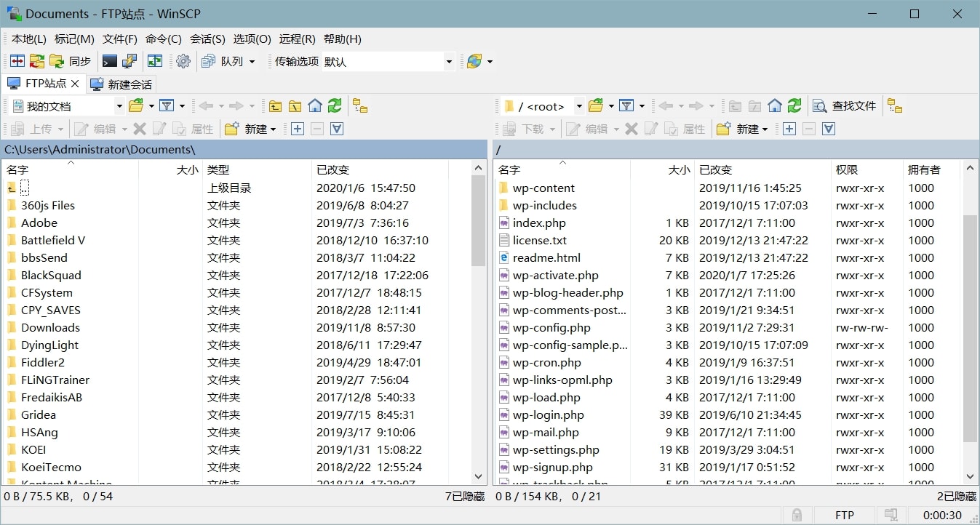Expand the 我的文档 local drive dropdown
980x525 pixels.
(x=119, y=106)
